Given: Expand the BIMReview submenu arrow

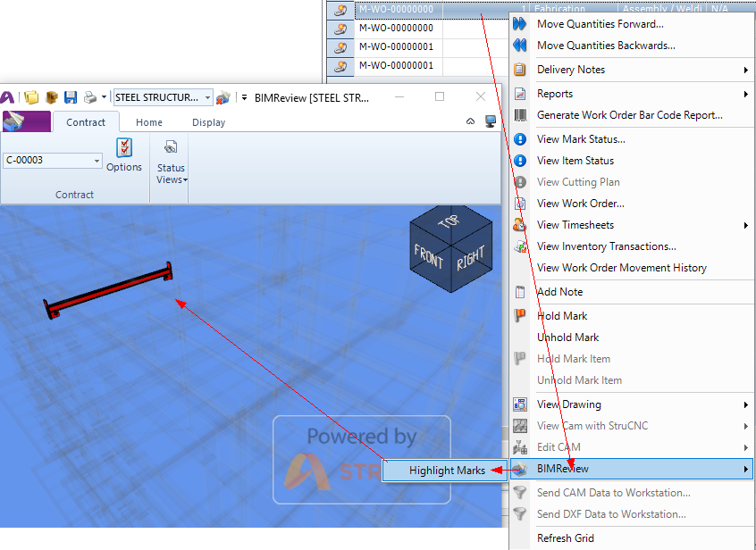Looking at the screenshot, I should [746, 469].
